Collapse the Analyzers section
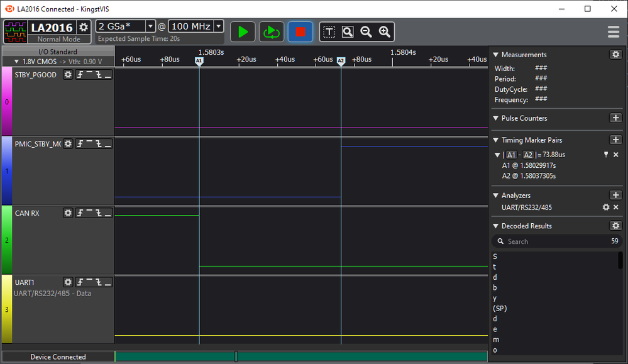628x364 pixels. pos(496,196)
